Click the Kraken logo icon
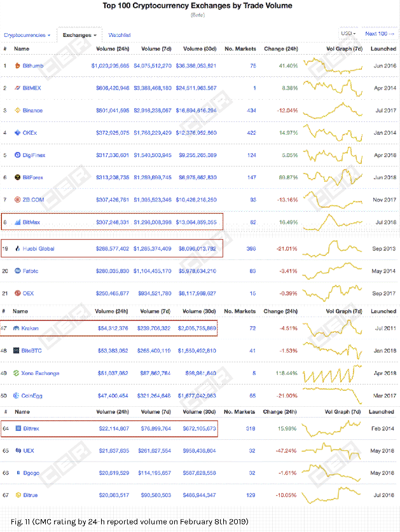The height and width of the screenshot is (532, 400). point(16,328)
